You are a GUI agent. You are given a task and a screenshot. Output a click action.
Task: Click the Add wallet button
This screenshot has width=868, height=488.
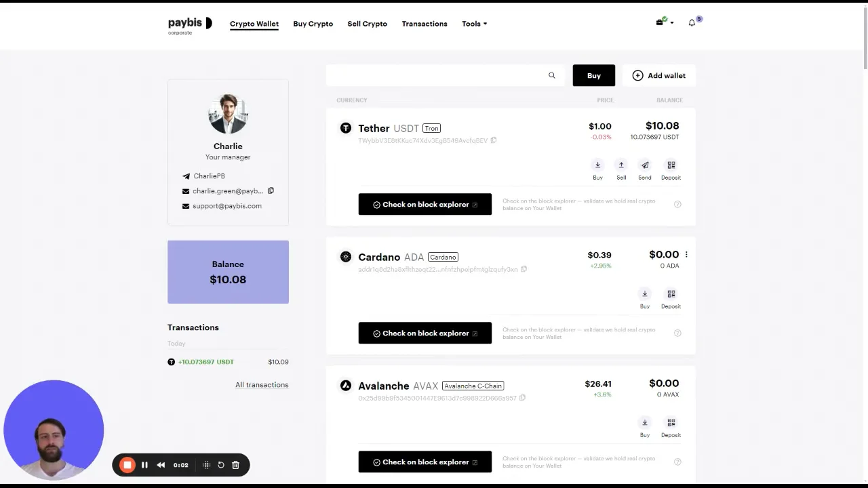(659, 75)
